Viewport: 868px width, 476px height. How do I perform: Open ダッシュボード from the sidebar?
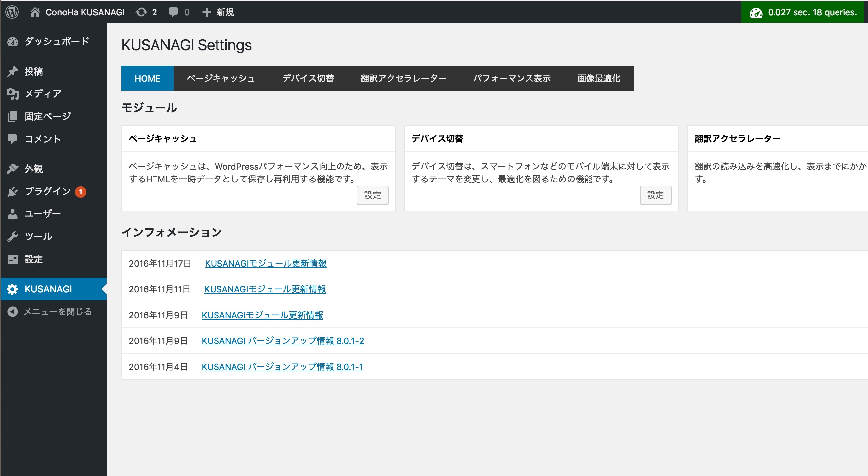(54, 41)
